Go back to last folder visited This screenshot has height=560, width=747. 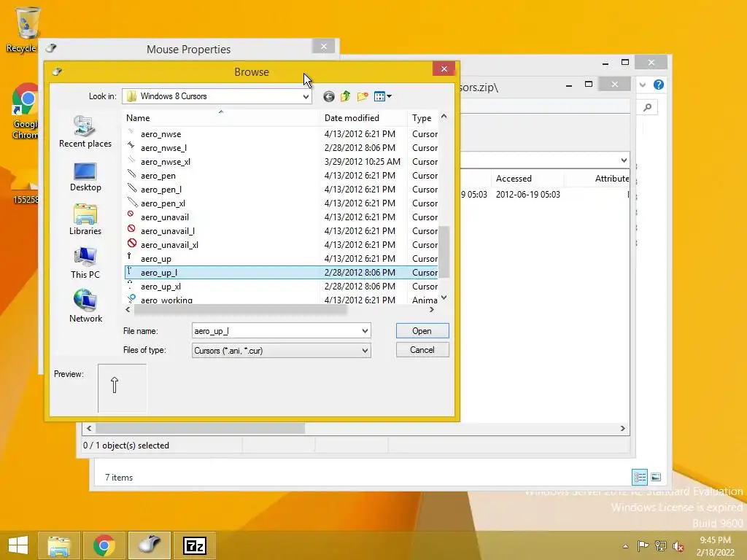coord(329,97)
